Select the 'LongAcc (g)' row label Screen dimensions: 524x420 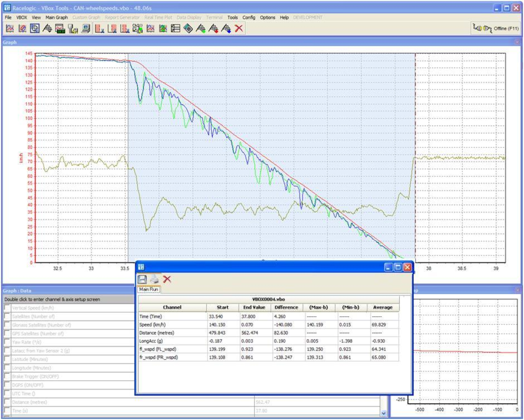(151, 341)
